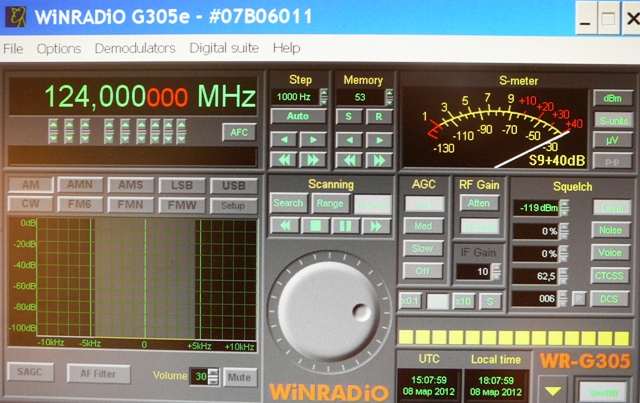Image resolution: width=640 pixels, height=403 pixels.
Task: Click the S-meter analog gauge
Action: tap(495, 128)
